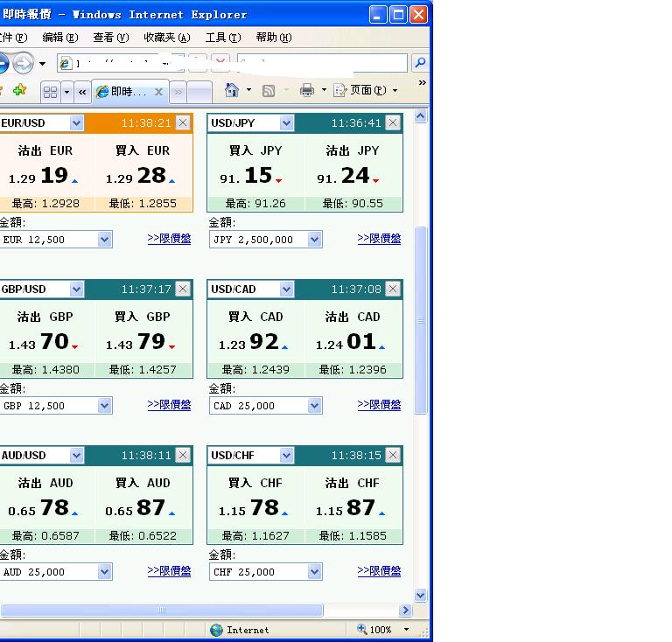
Task: Click the vertical scrollbar down arrow
Action: click(x=420, y=595)
